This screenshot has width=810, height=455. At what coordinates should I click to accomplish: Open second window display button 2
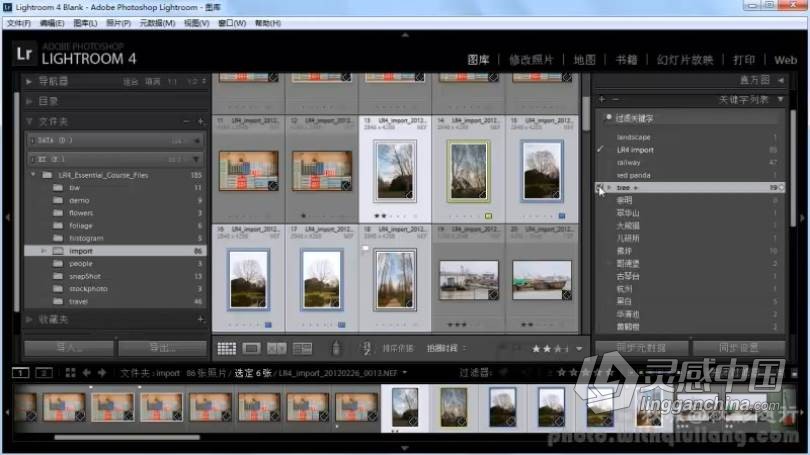[44, 372]
